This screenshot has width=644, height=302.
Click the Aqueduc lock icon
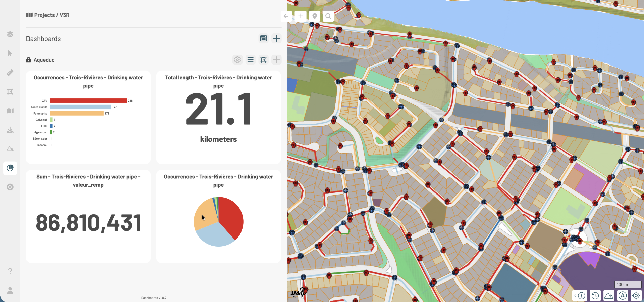pyautogui.click(x=29, y=60)
